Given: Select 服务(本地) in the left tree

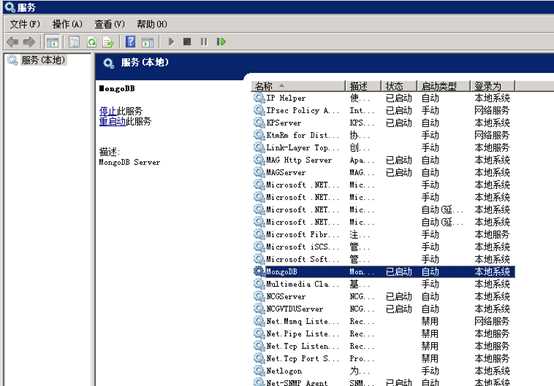Looking at the screenshot, I should coord(43,60).
